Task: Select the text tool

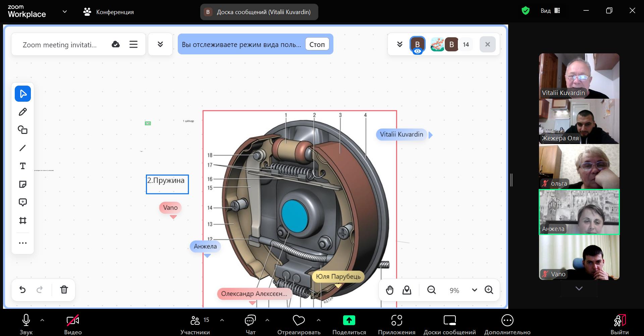Action: (x=23, y=166)
